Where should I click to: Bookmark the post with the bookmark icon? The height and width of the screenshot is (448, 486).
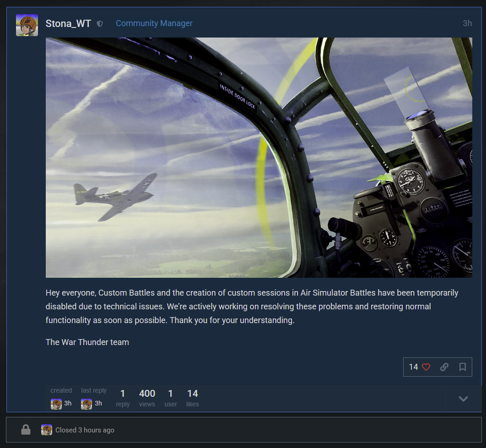[463, 367]
